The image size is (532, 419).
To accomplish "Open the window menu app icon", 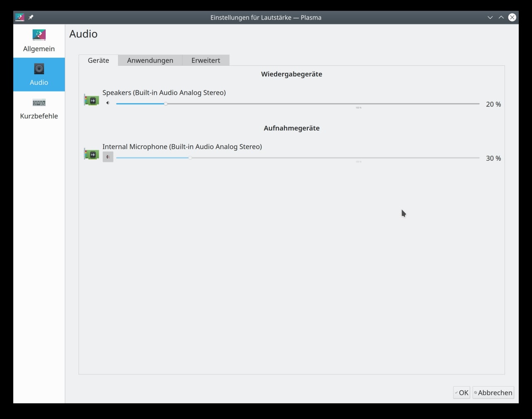I will [20, 17].
